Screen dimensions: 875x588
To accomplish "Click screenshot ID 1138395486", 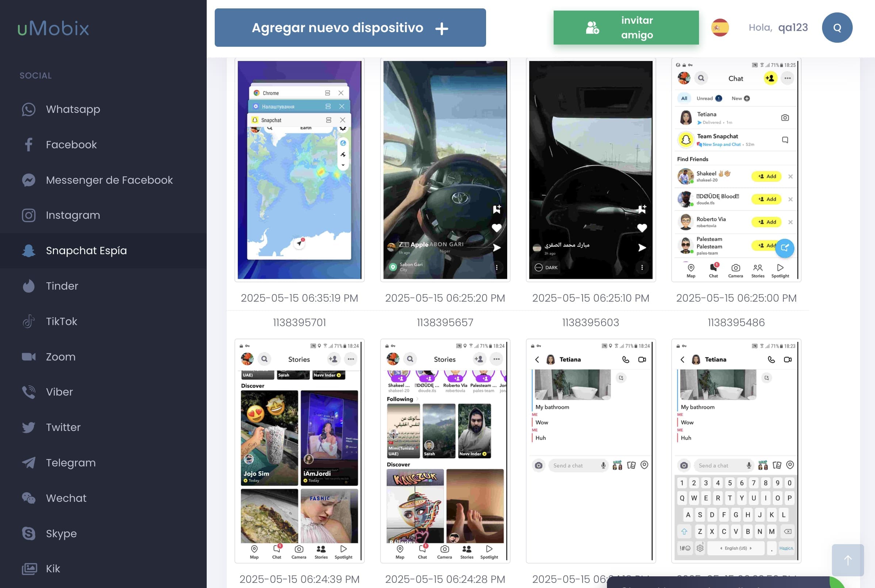I will click(x=736, y=322).
